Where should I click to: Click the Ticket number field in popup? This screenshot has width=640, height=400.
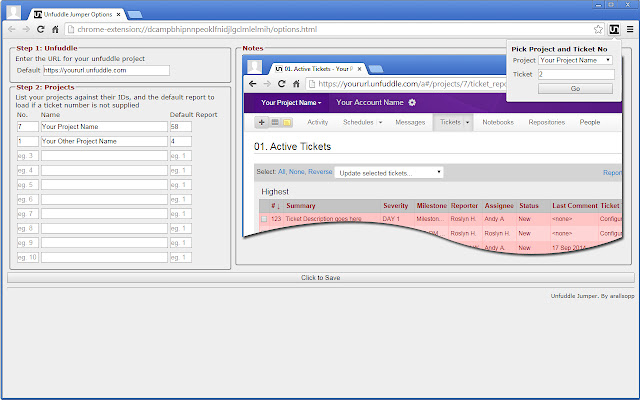(576, 74)
